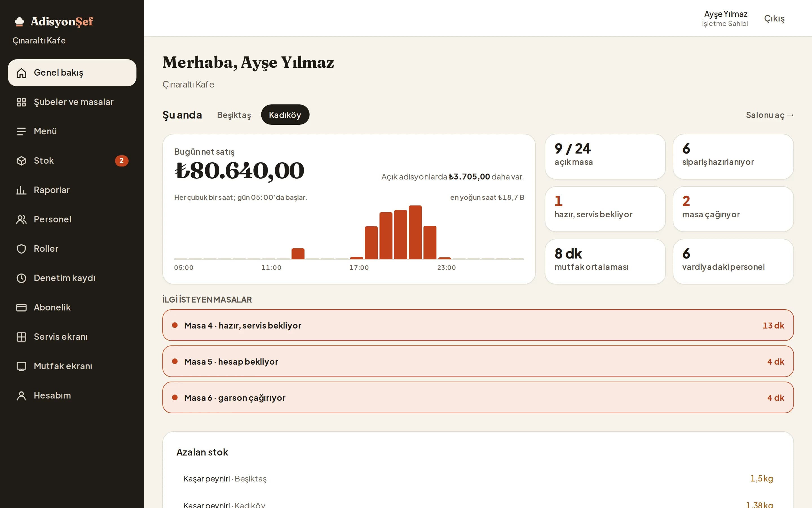Click the vardiyadaki personel stat card

coord(733,261)
